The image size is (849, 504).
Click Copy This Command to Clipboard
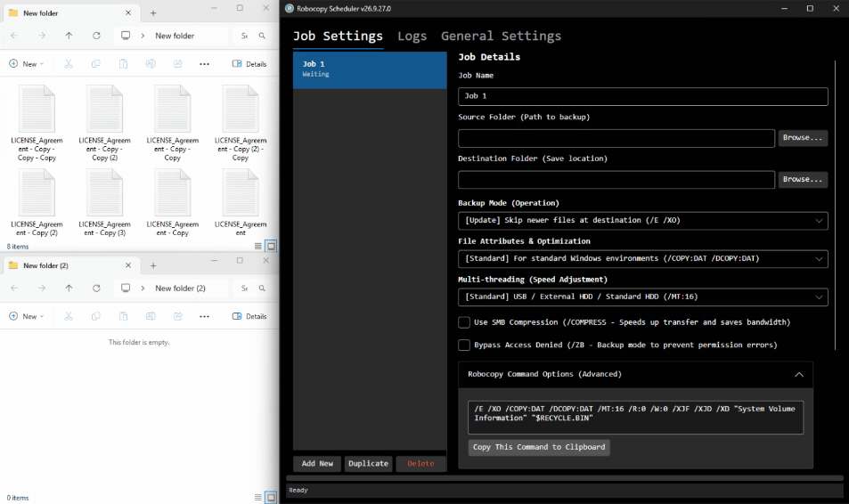(539, 447)
